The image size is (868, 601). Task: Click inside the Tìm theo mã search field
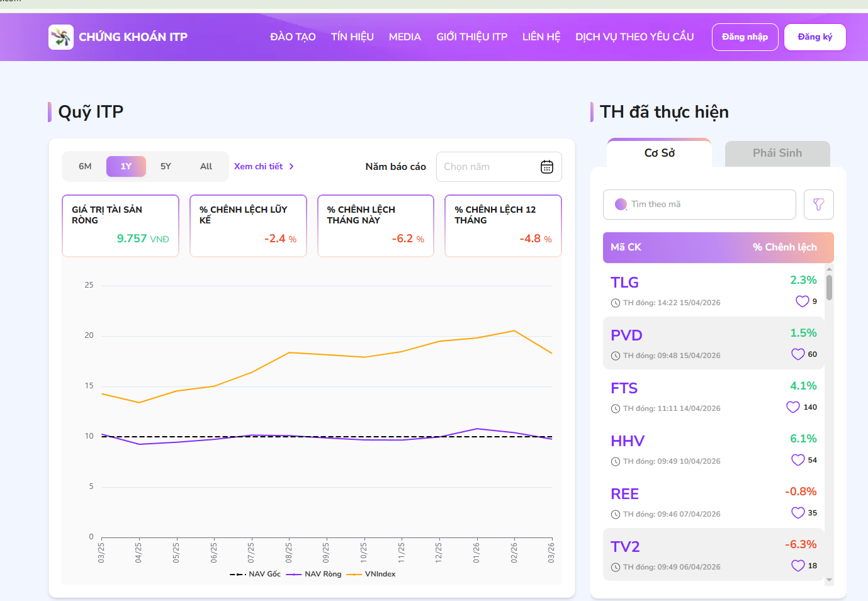click(x=692, y=205)
